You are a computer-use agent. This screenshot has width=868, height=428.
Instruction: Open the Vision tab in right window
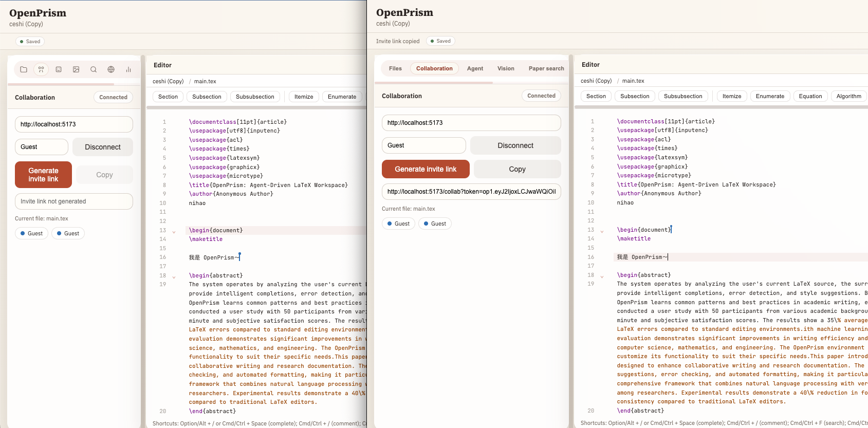tap(506, 68)
